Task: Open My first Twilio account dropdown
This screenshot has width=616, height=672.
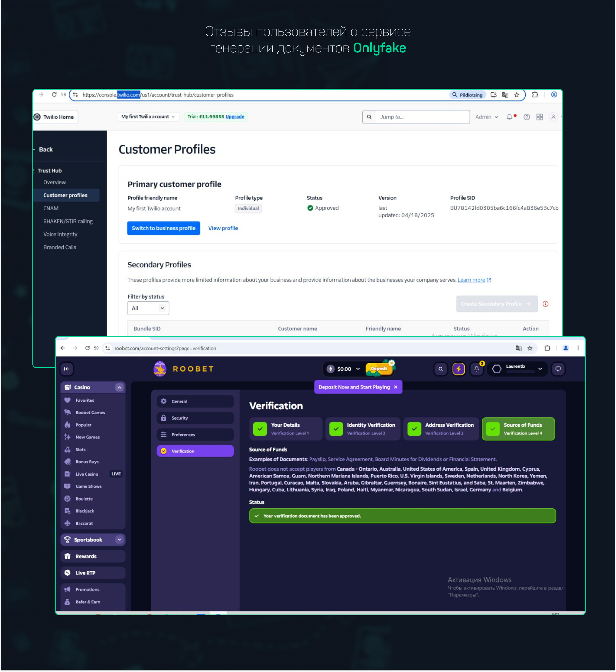Action: click(x=148, y=117)
